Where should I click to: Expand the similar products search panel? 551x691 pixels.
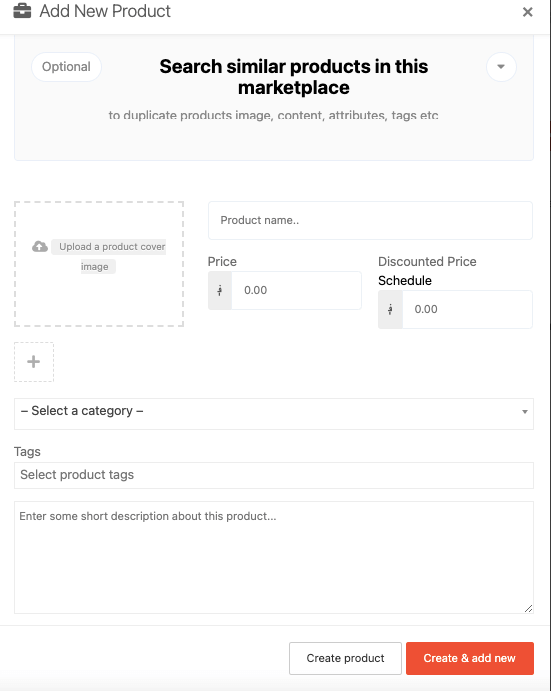[501, 67]
